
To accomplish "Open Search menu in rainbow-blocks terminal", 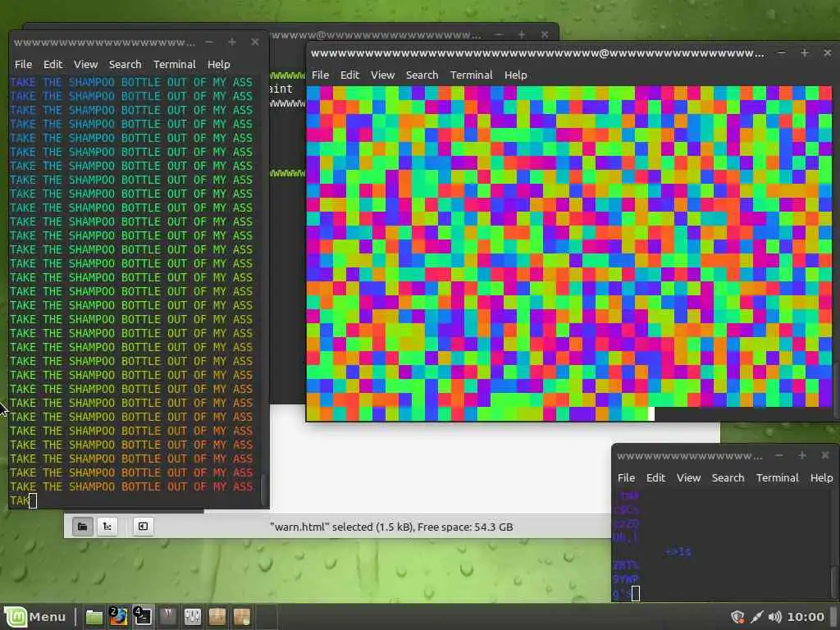I will tap(422, 75).
